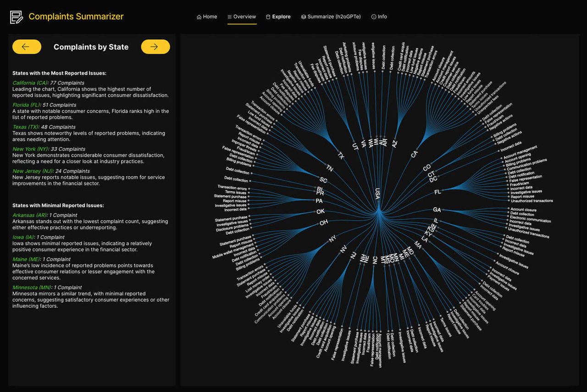587x392 pixels.
Task: Click the clipboard icon beside Explore
Action: (268, 17)
